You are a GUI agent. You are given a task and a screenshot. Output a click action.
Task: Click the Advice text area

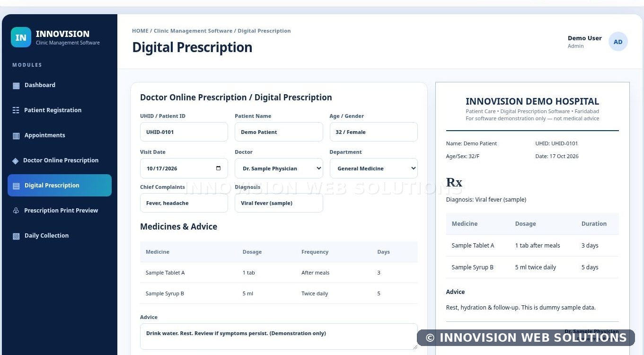[279, 337]
